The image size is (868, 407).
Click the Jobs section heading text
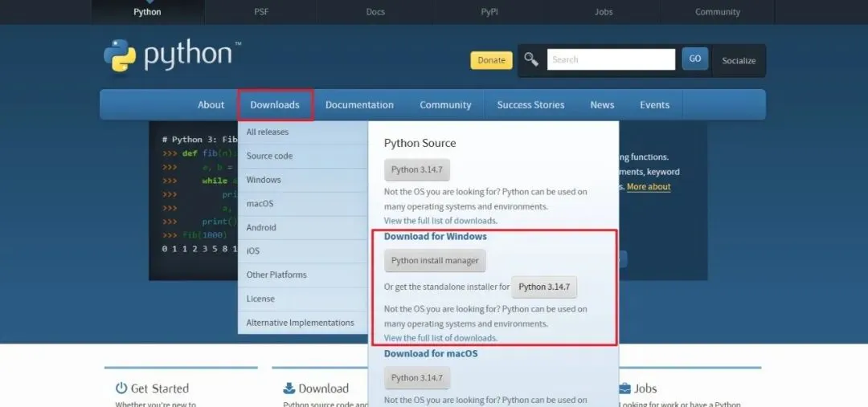click(x=645, y=389)
